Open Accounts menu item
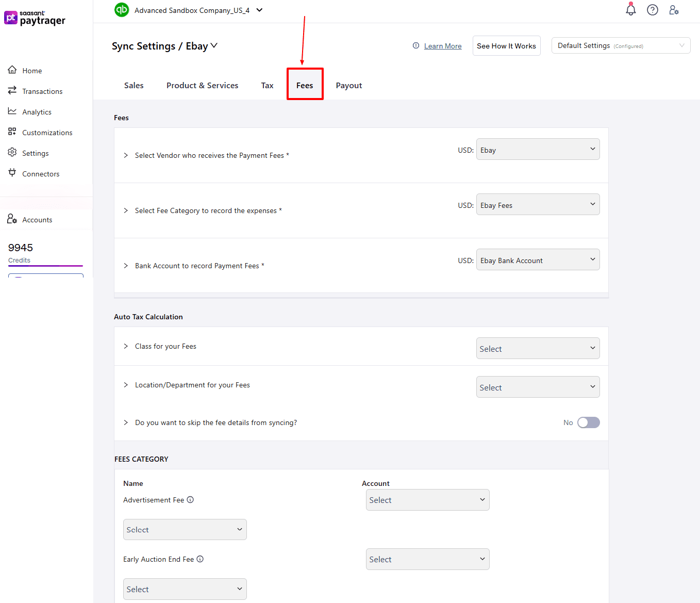This screenshot has width=700, height=603. (37, 220)
